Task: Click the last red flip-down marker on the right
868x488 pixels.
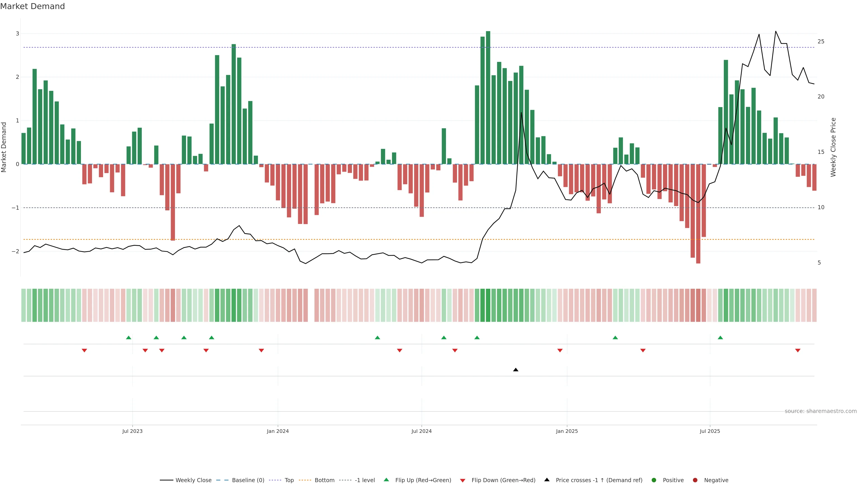Action: coord(797,351)
